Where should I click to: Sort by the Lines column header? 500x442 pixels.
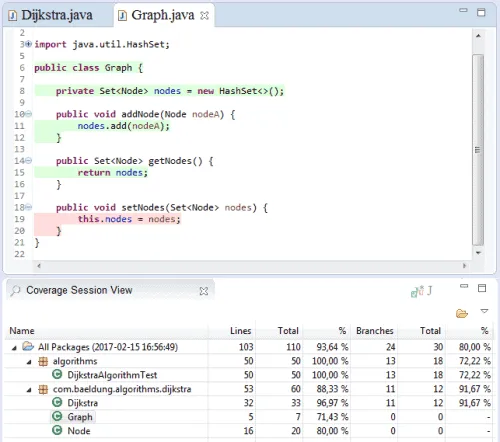click(241, 331)
